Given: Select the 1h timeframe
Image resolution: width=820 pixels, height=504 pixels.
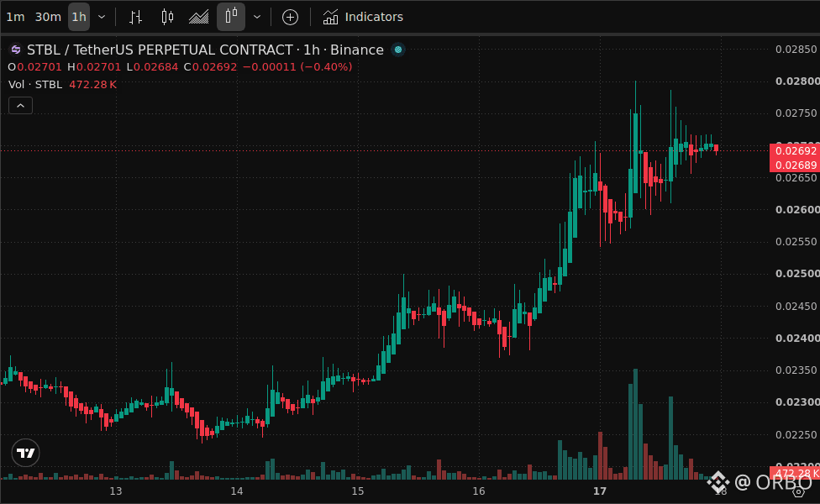Looking at the screenshot, I should coord(79,17).
